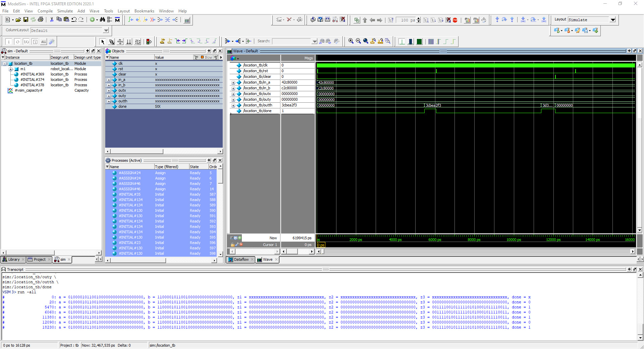Click the green Add circle icon
Image resolution: width=644 pixels, height=349 pixels.
tap(92, 20)
